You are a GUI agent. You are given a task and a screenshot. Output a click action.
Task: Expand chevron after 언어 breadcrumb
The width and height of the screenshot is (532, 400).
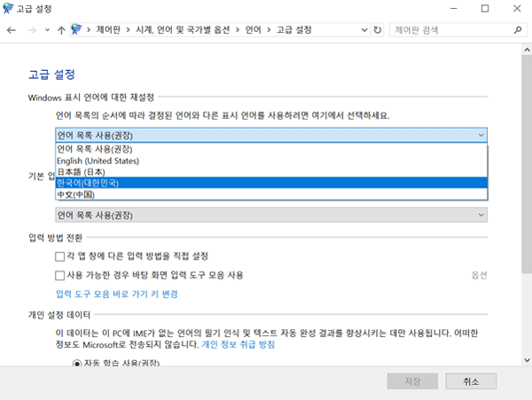click(x=269, y=30)
